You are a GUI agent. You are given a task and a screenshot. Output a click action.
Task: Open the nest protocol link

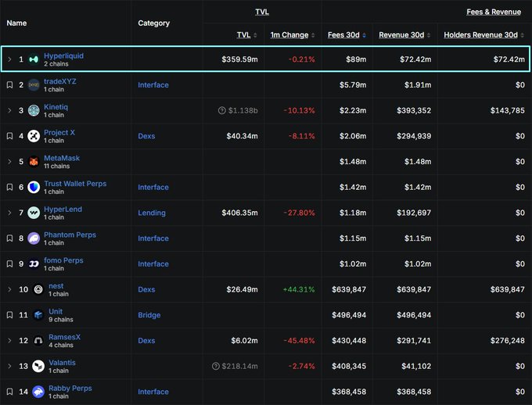[56, 286]
